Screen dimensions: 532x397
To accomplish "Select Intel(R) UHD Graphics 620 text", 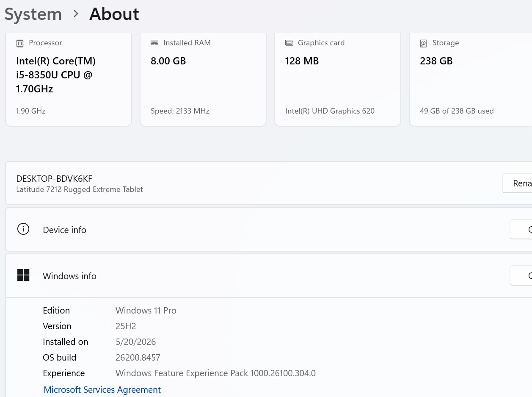I will click(x=330, y=111).
